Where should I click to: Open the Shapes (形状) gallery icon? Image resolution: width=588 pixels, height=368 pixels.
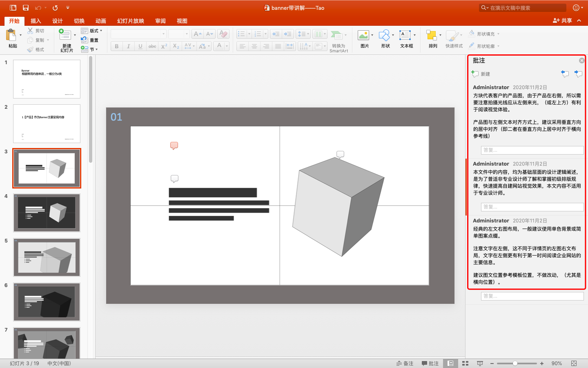click(384, 36)
